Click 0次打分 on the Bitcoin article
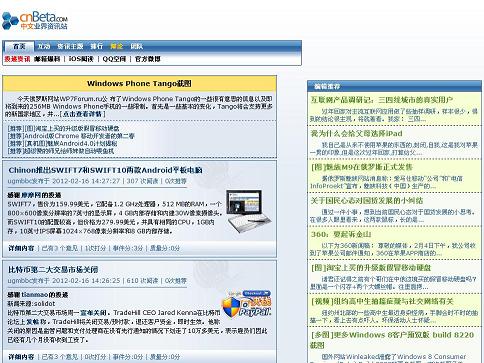Image resolution: width=484 pixels, height=363 pixels. (x=95, y=357)
